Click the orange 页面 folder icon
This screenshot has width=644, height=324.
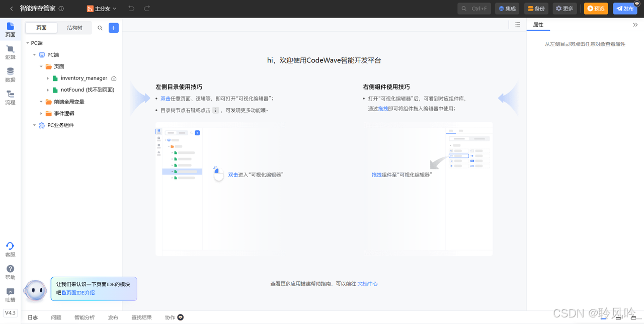(x=49, y=66)
